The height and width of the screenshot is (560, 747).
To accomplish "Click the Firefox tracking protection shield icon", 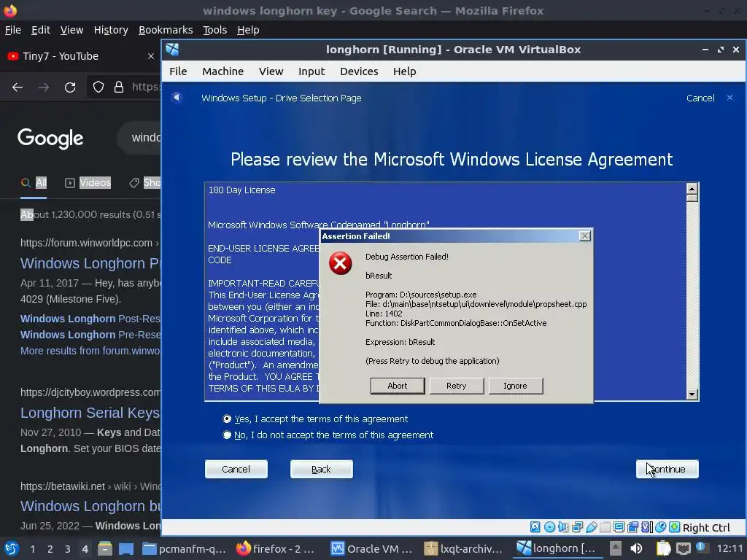I will 98,87.
